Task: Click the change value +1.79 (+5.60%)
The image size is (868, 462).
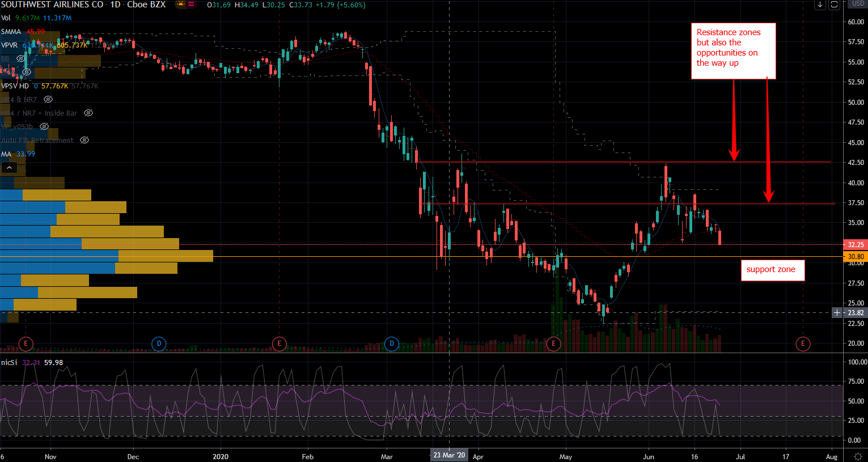Action: (340, 5)
